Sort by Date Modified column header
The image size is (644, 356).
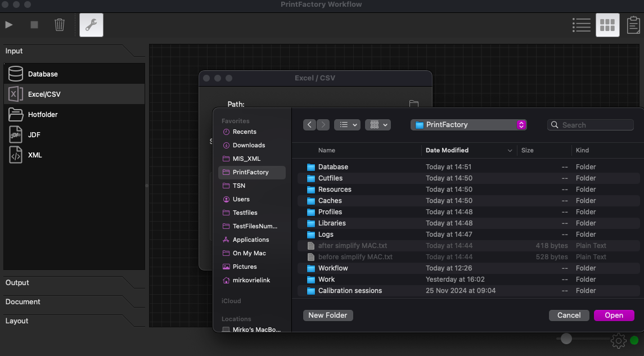[x=469, y=150]
